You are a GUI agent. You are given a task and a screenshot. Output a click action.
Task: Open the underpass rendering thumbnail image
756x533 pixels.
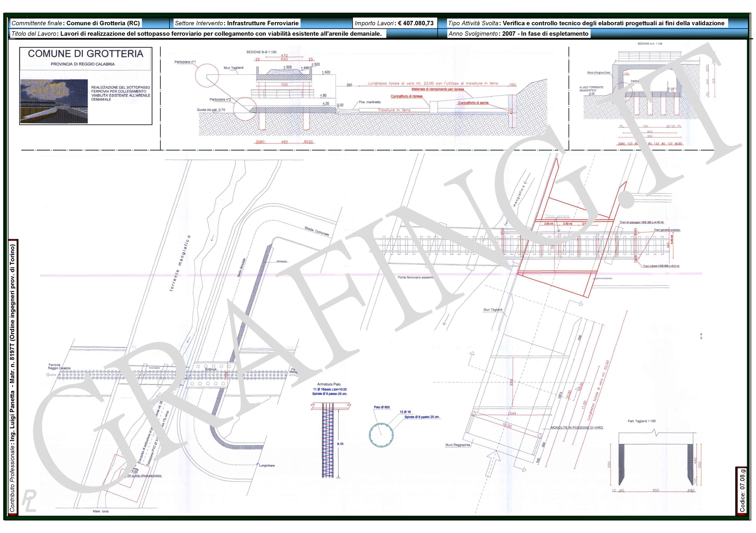[x=54, y=101]
